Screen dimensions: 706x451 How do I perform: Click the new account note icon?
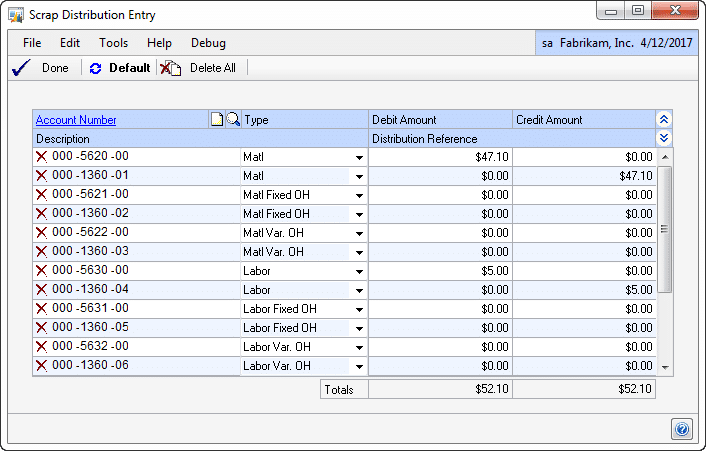pos(217,120)
